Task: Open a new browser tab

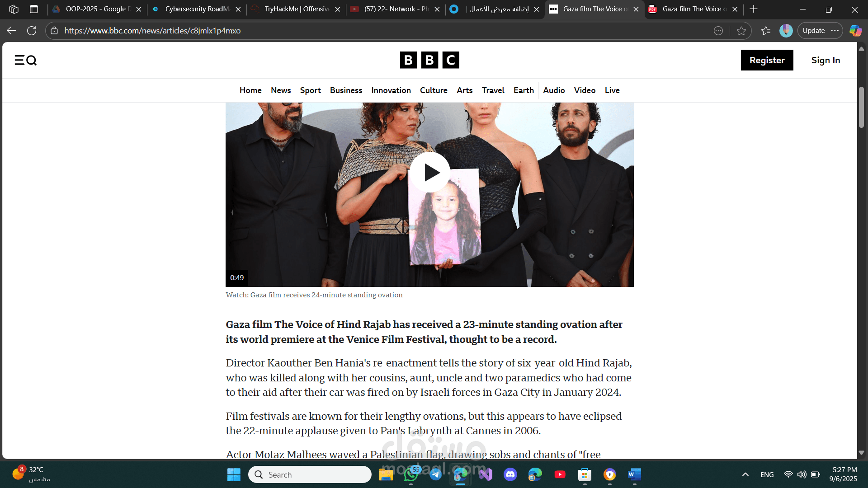Action: [x=754, y=9]
